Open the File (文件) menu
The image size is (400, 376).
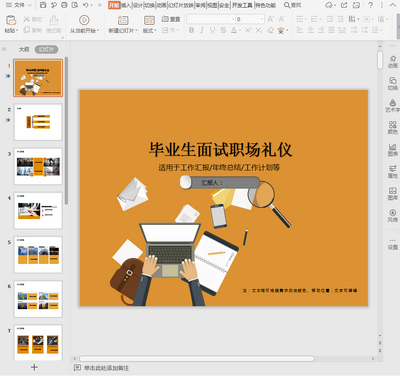click(x=19, y=5)
